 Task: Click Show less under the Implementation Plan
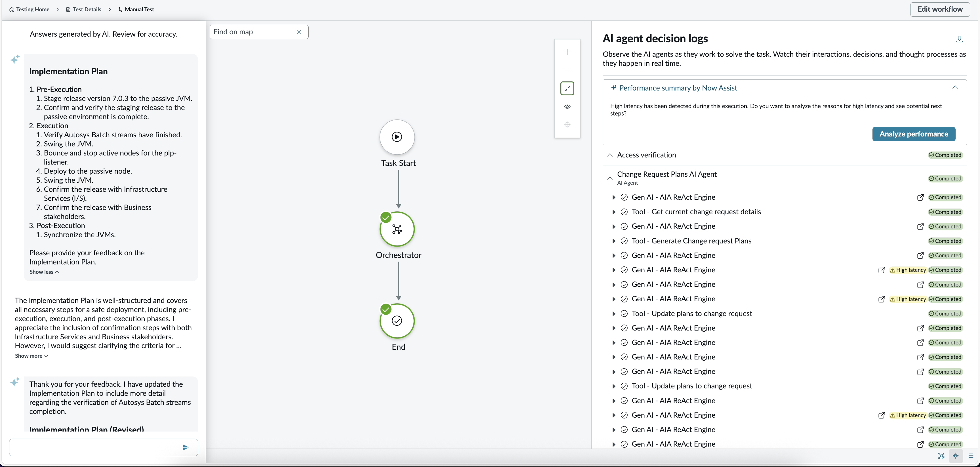point(44,272)
